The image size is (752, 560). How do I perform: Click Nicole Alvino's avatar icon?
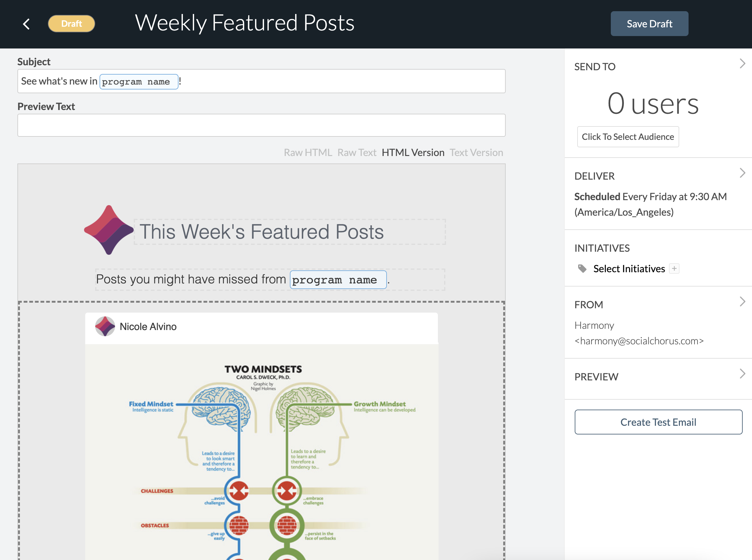point(105,326)
